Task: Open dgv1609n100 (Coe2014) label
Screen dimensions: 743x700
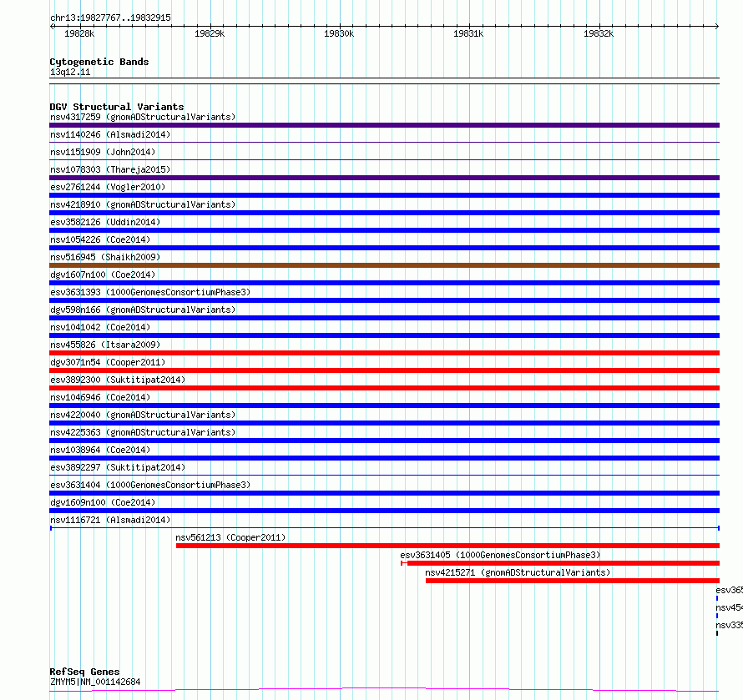Action: 103,502
